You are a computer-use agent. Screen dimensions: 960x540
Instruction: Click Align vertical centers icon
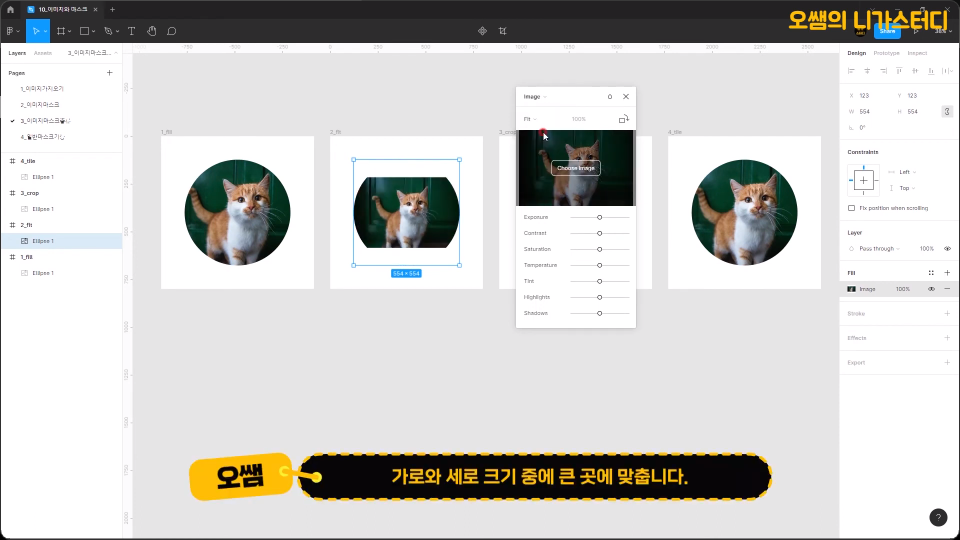pyautogui.click(x=915, y=71)
